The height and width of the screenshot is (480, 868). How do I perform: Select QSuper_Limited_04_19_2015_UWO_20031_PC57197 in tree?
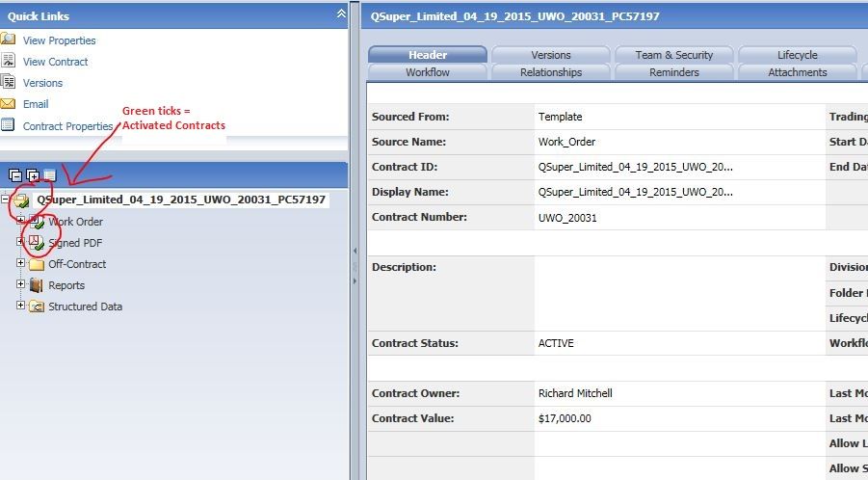pyautogui.click(x=181, y=200)
